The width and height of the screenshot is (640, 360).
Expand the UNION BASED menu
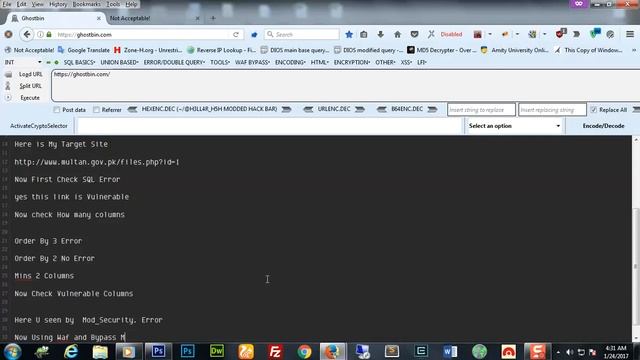tap(119, 62)
